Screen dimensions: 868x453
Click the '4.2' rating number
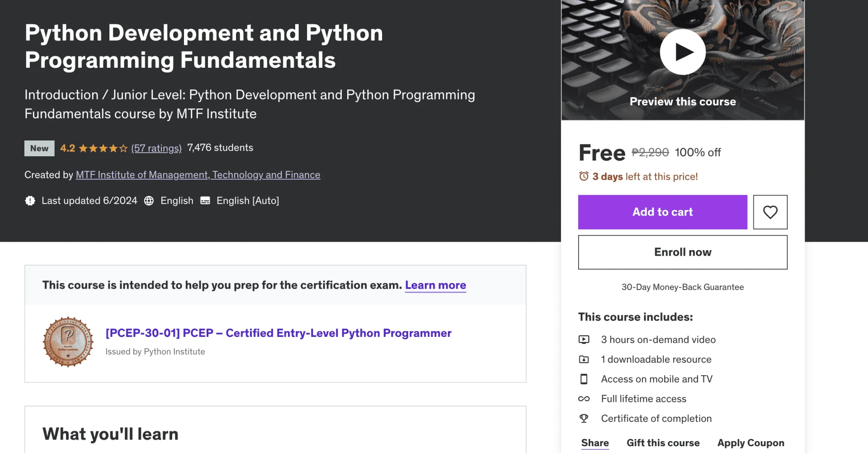[68, 148]
